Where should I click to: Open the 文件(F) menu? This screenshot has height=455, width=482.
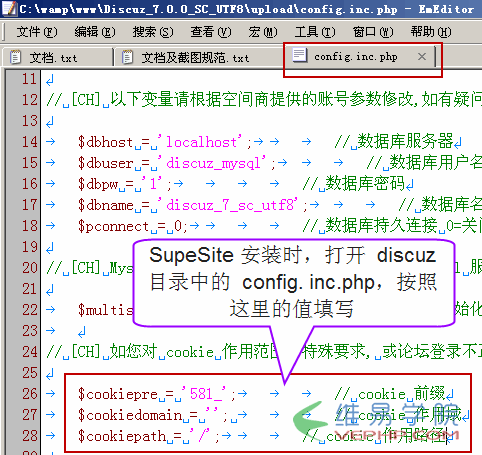pos(37,32)
